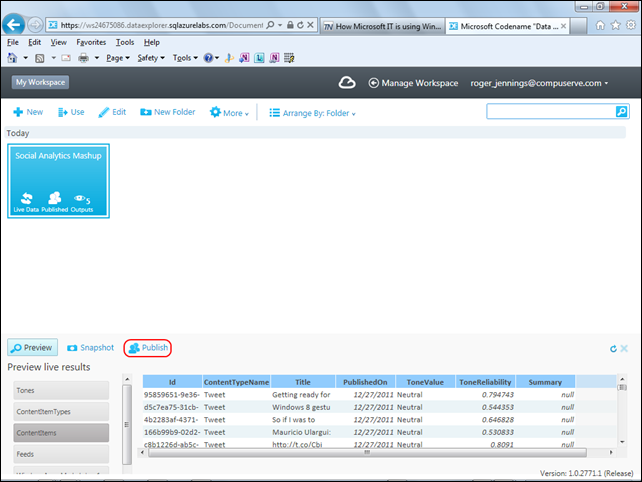Go back with the browser back arrow

click(x=14, y=25)
